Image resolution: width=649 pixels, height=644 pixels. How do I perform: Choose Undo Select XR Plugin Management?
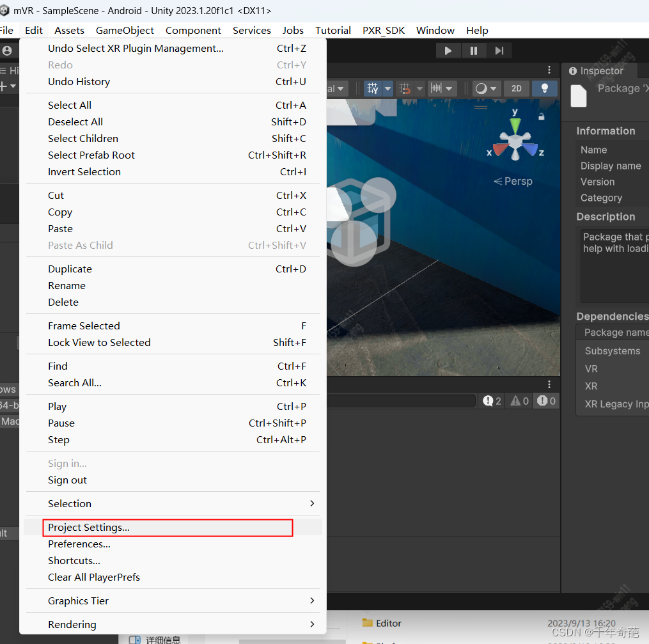coord(173,49)
